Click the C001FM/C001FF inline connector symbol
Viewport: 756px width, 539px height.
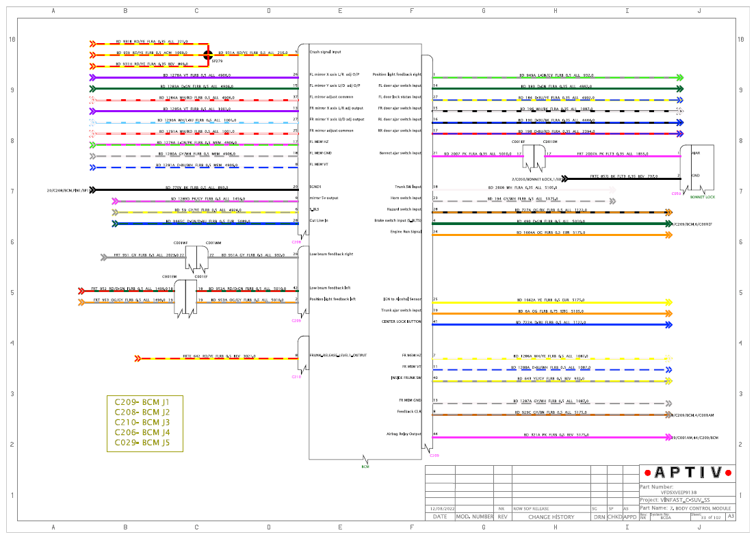(x=185, y=299)
